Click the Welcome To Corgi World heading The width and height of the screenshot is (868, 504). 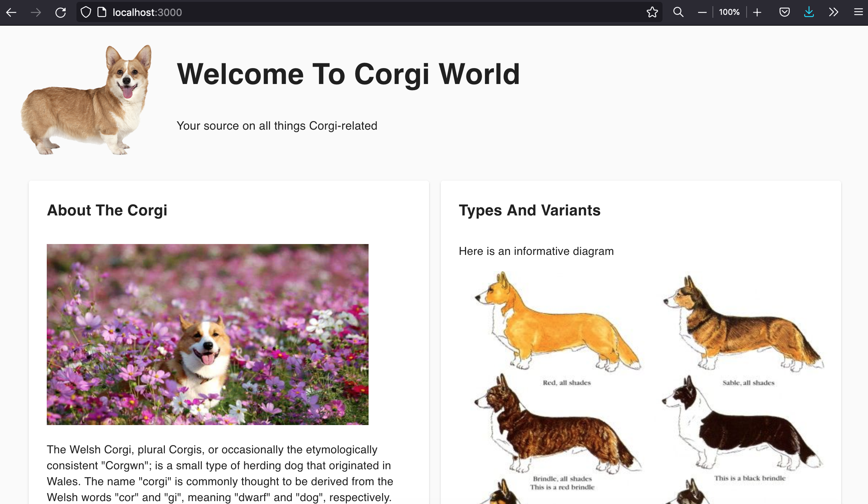tap(348, 74)
